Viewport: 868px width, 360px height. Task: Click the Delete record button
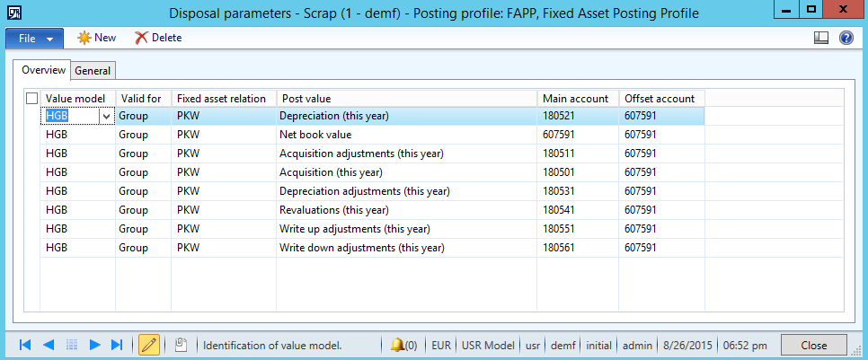click(x=158, y=38)
